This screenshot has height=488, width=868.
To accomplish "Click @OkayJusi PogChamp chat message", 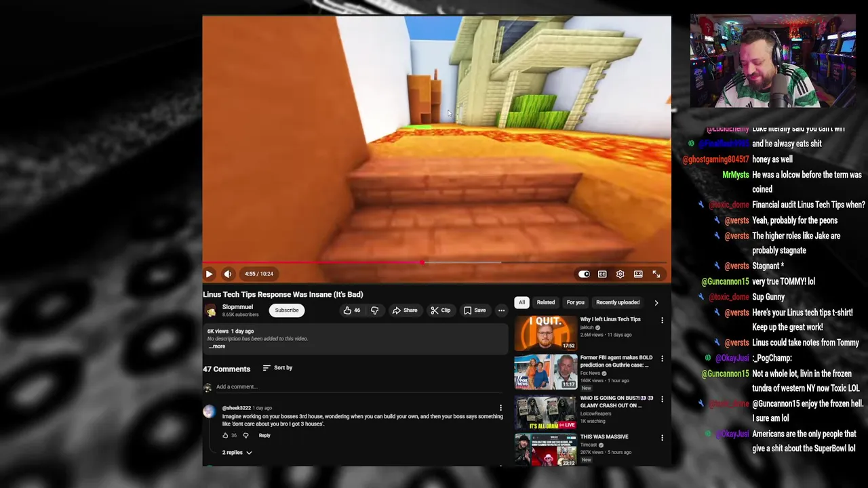I will click(x=772, y=358).
